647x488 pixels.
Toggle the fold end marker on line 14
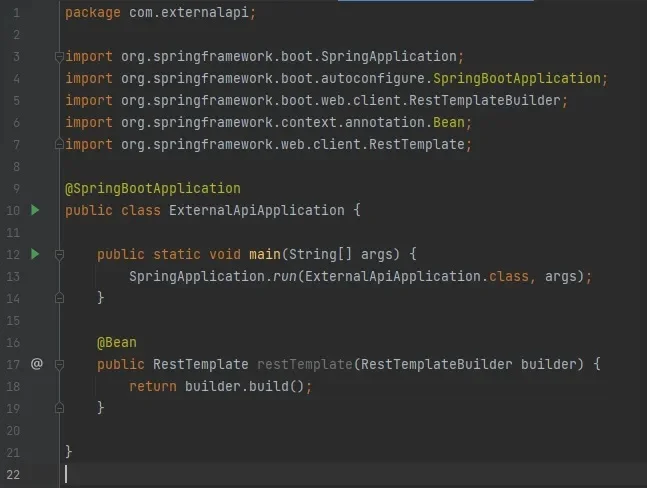[59, 298]
